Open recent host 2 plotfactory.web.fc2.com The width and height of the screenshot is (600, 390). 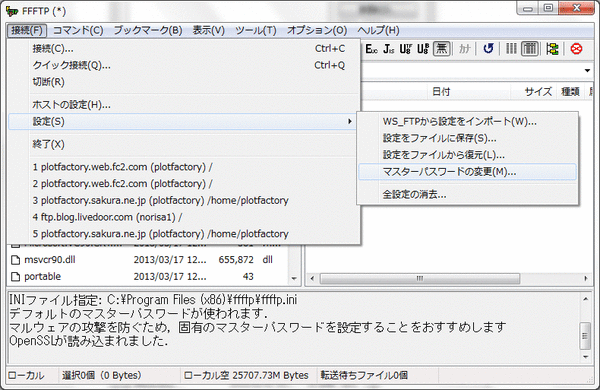coord(184,184)
